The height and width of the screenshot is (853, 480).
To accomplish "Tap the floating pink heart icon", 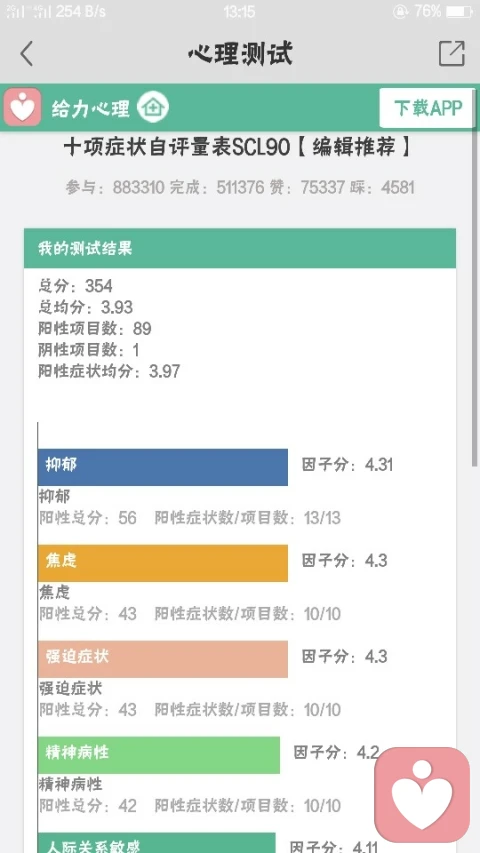I will click(x=422, y=794).
